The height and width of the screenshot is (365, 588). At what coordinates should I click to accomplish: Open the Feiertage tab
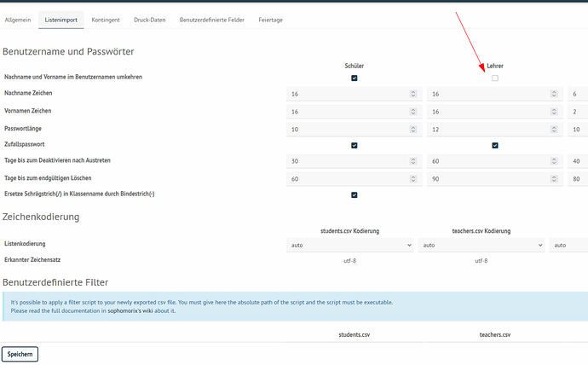[271, 19]
